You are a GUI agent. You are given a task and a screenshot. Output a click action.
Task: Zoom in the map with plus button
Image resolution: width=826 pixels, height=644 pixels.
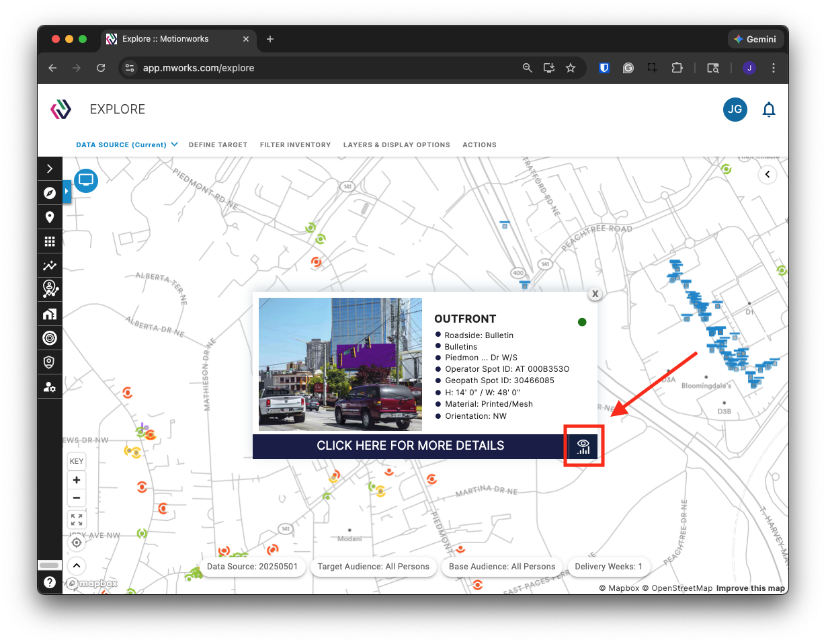77,480
